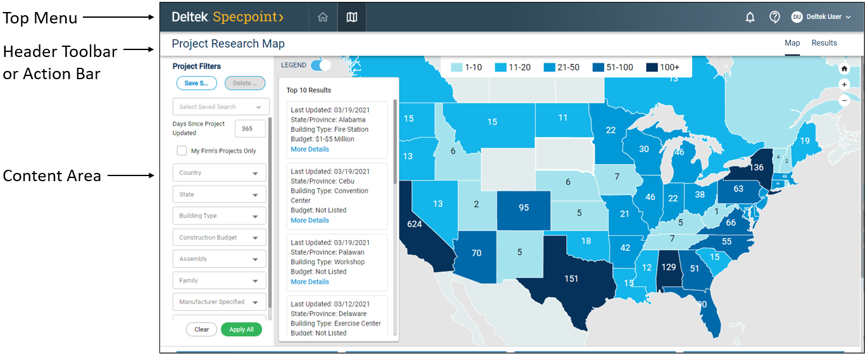
Task: Click the Days Since Project Updated field
Action: (x=250, y=129)
